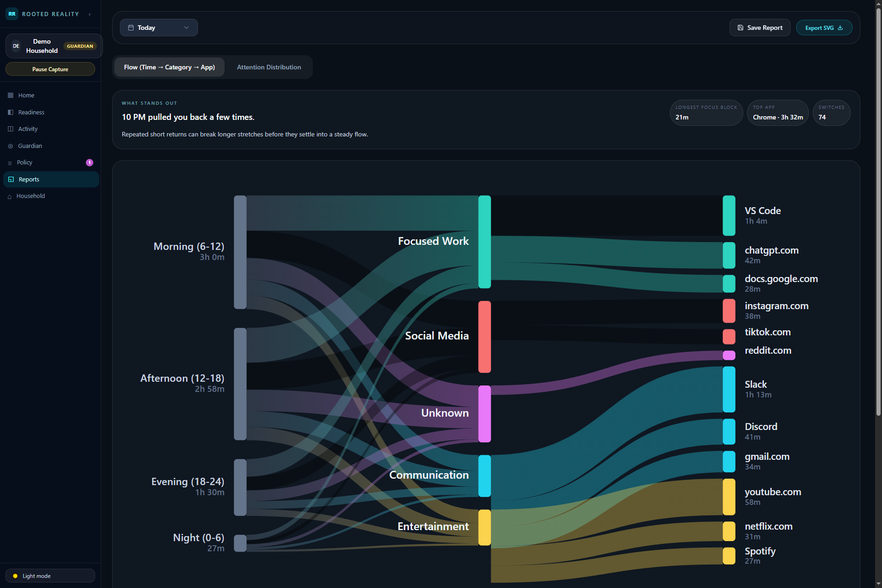Viewport: 882px width, 588px height.
Task: Expand the date picker calendar icon
Action: tap(131, 28)
